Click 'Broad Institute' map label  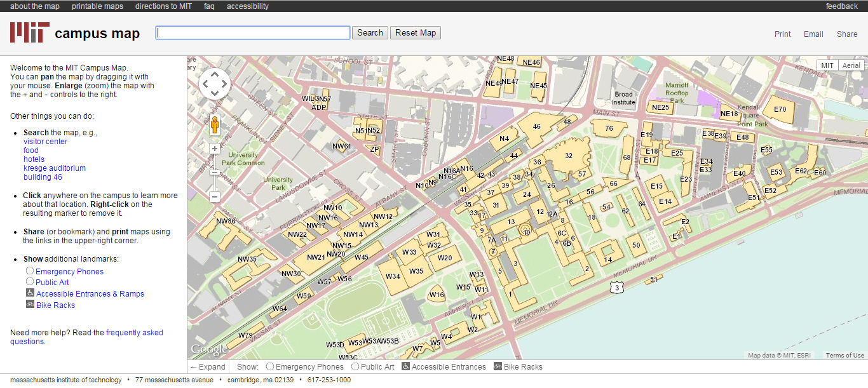coord(623,98)
